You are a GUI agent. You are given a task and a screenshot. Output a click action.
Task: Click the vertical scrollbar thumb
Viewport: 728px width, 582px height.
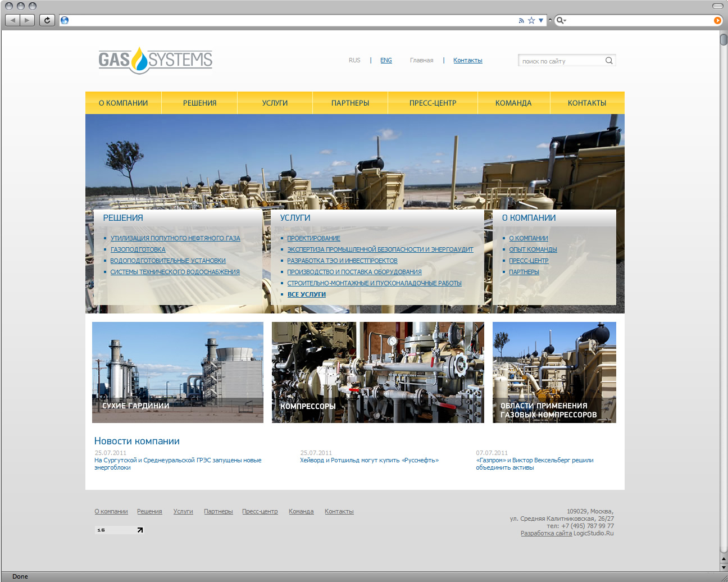(x=724, y=39)
